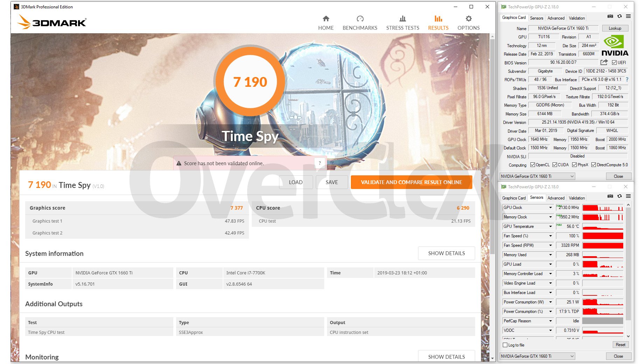Screen dimensions: 639x364
Task: Click Validate and Compare Result Online
Action: [411, 182]
